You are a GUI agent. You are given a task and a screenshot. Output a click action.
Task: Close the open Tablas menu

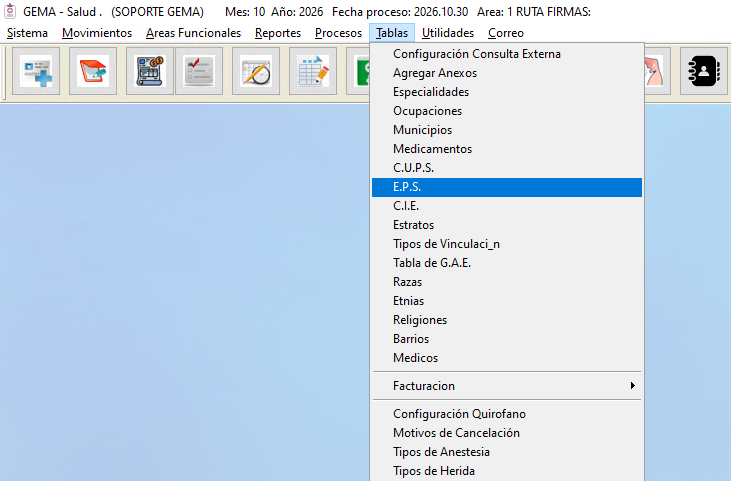tap(392, 33)
